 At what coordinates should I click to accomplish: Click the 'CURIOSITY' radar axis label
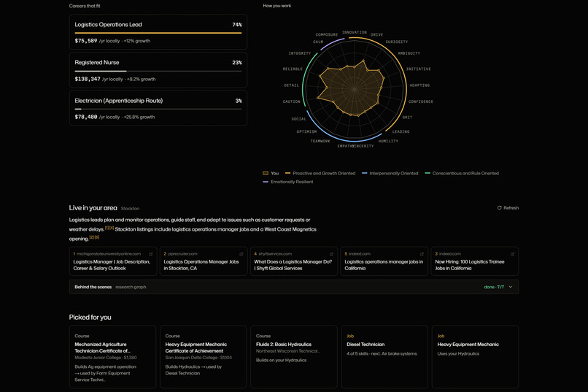pyautogui.click(x=397, y=42)
